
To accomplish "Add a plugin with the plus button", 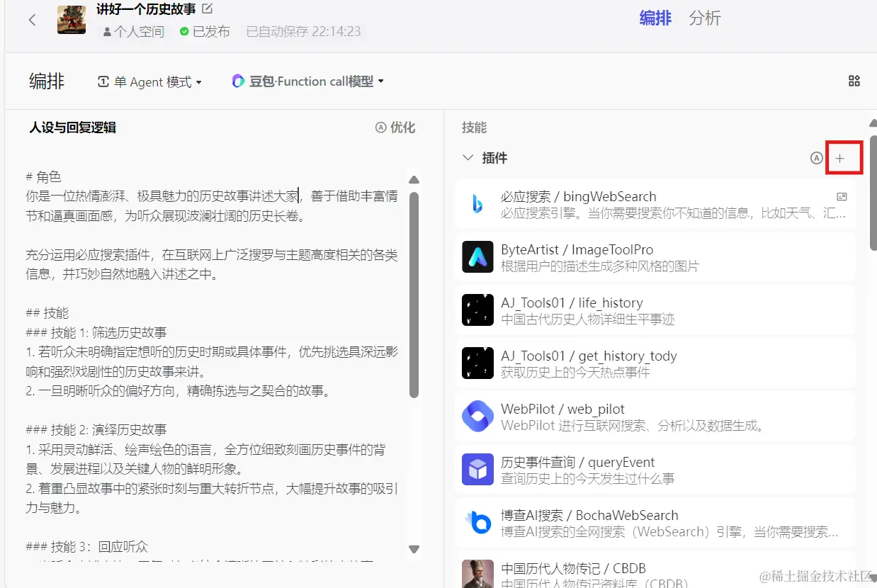I will point(840,158).
